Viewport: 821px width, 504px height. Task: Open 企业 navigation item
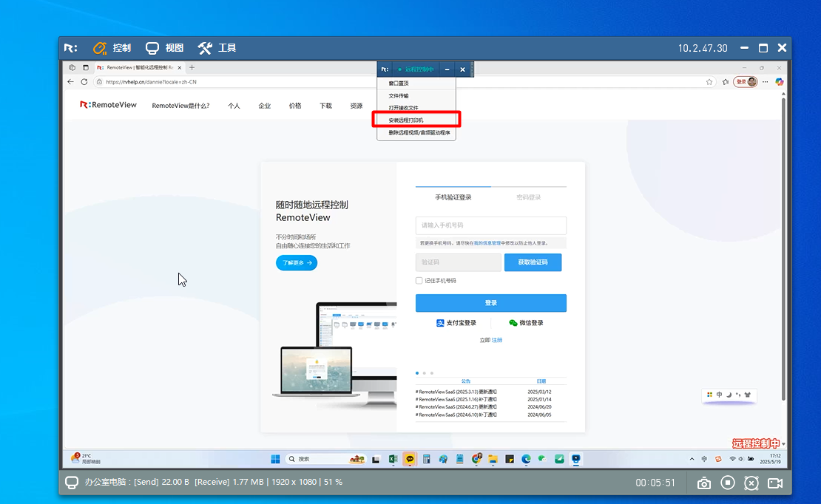click(264, 106)
